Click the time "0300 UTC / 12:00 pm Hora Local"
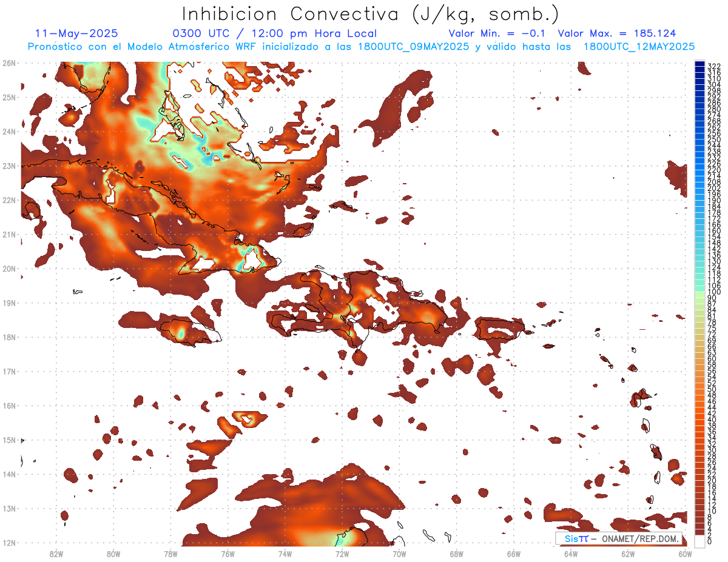Viewport: 728px width, 562px height. (x=274, y=34)
